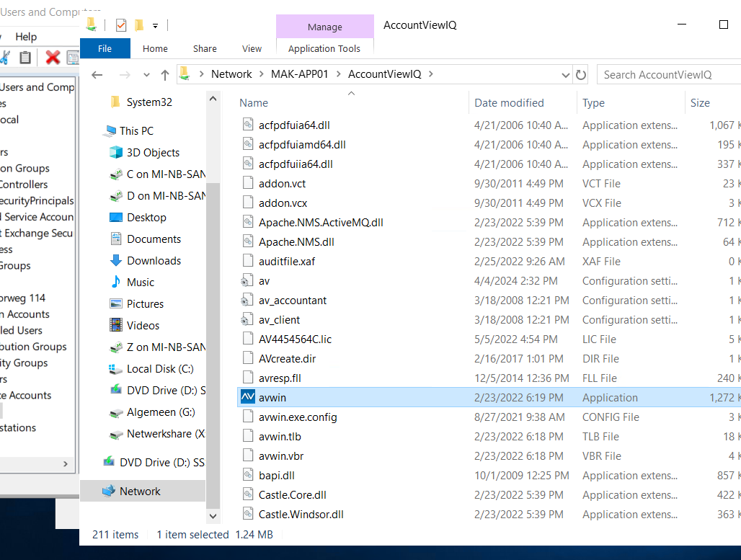Expand the chevron after Network breadcrumb

coord(262,74)
